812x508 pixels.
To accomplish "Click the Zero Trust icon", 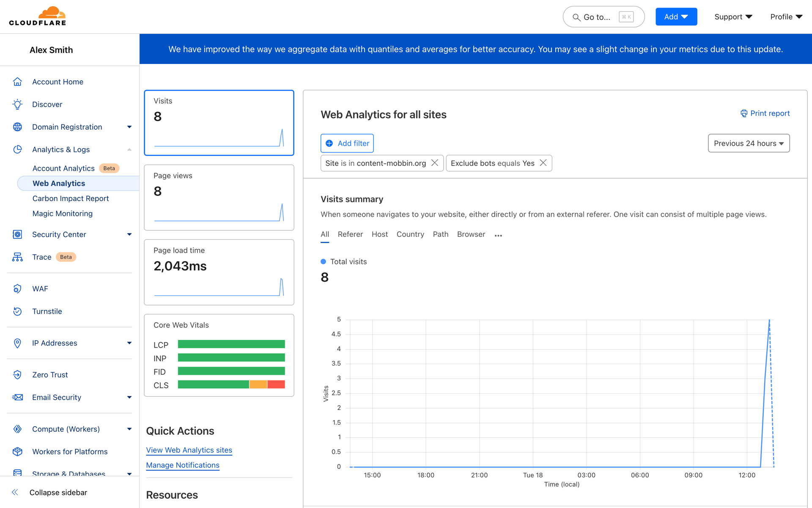I will [17, 375].
